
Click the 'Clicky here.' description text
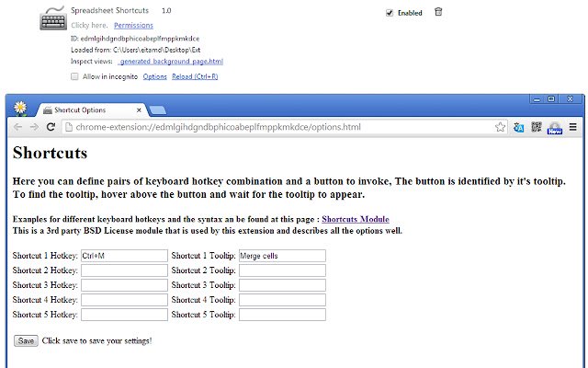tap(89, 25)
